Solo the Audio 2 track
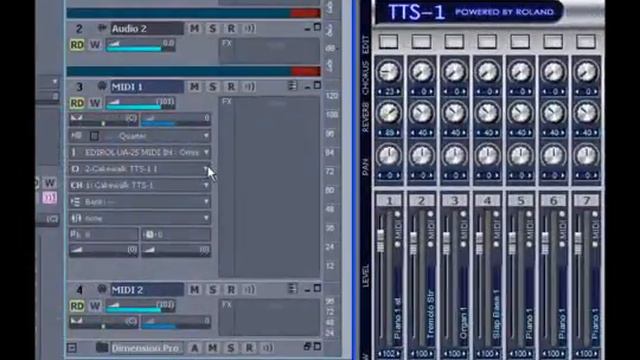Screen dimensions: 640x360 point(212,29)
